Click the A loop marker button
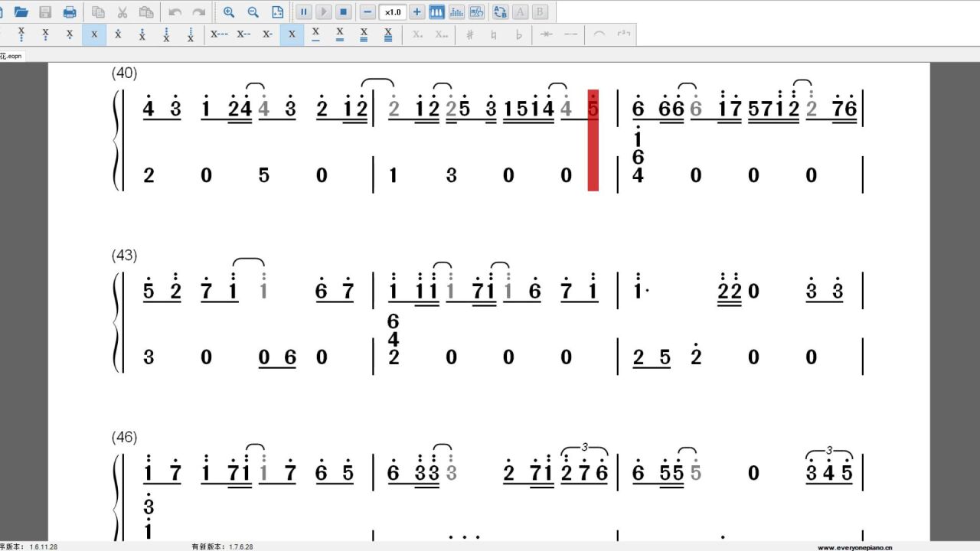Image resolution: width=980 pixels, height=551 pixels. point(521,11)
